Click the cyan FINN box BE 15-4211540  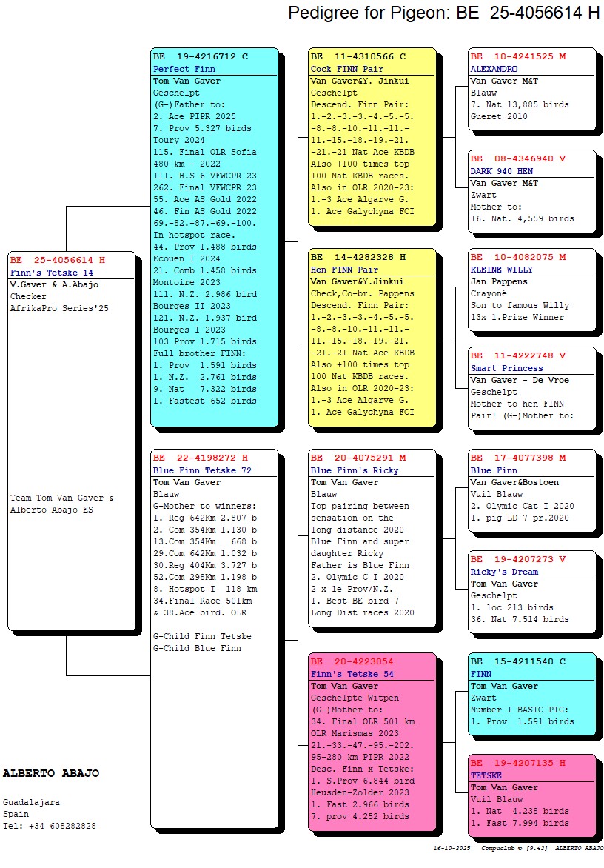coord(531,693)
